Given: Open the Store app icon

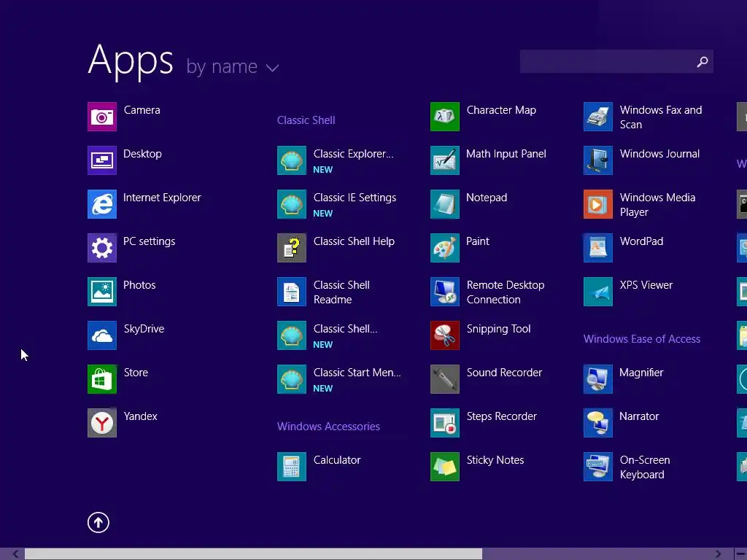Looking at the screenshot, I should click(102, 379).
